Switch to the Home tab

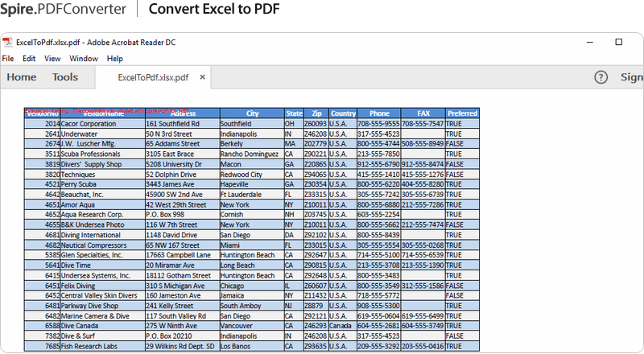(22, 77)
